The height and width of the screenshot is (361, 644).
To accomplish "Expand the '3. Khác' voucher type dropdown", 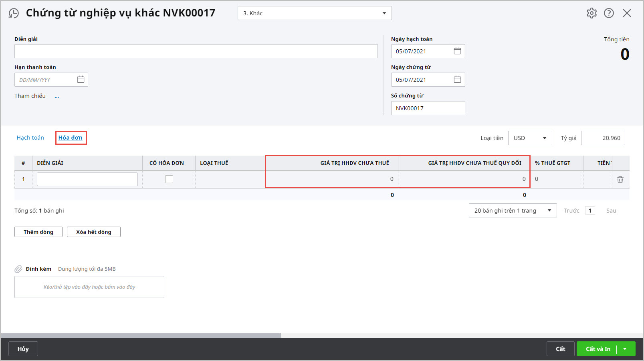I will point(384,13).
